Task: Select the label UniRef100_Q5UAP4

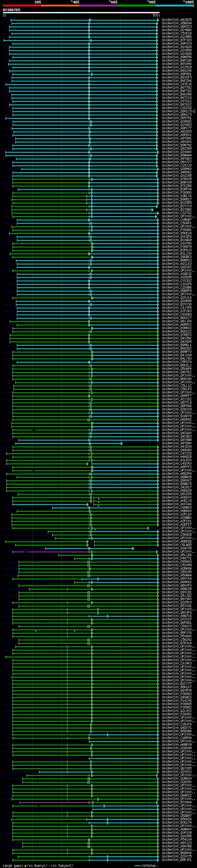Action: pos(177,369)
